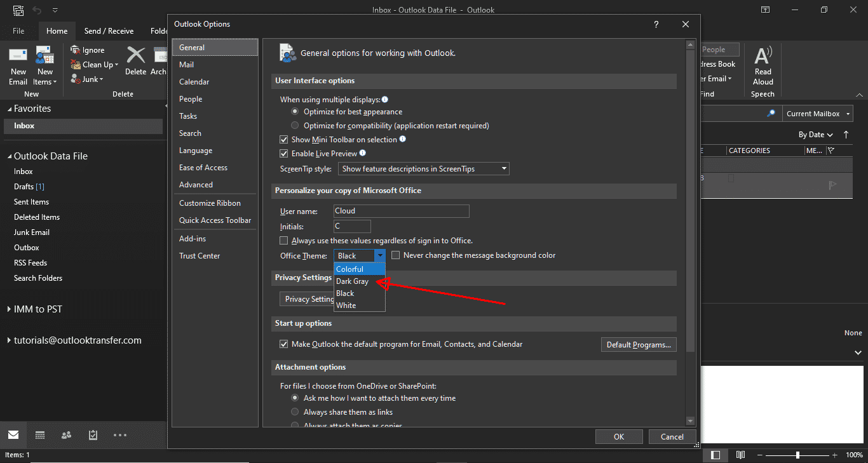This screenshot has height=463, width=868.
Task: Click the Office Theme combo box arrow
Action: (x=380, y=255)
